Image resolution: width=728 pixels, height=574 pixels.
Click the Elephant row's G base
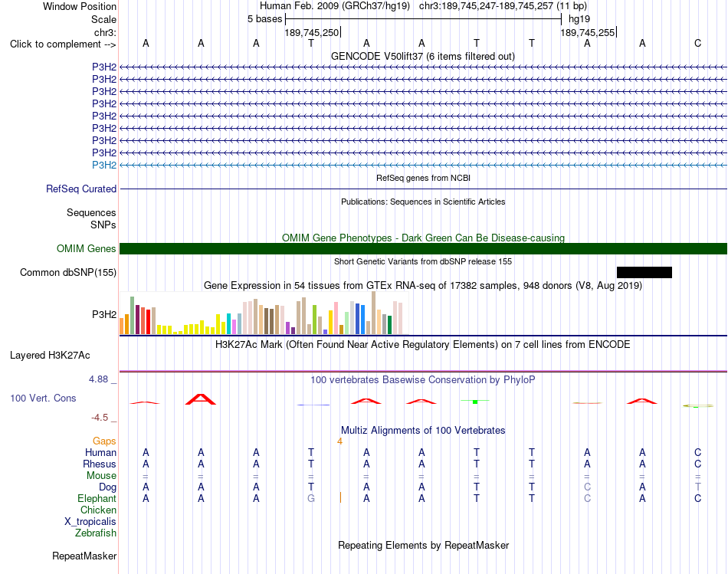(311, 498)
